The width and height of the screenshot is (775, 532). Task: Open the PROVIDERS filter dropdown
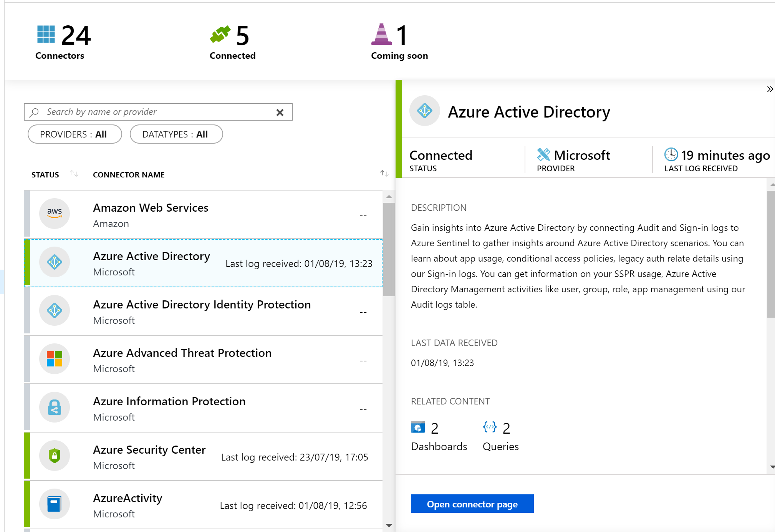pos(75,134)
